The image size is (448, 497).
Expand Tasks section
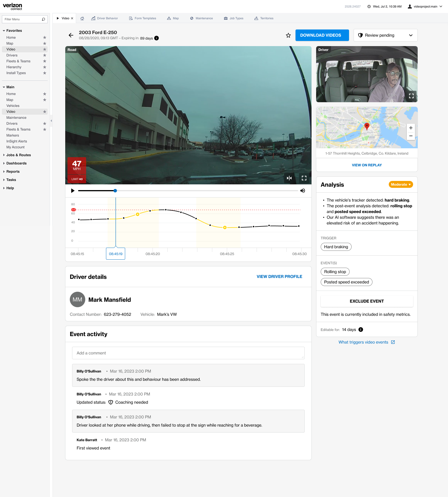pos(4,180)
